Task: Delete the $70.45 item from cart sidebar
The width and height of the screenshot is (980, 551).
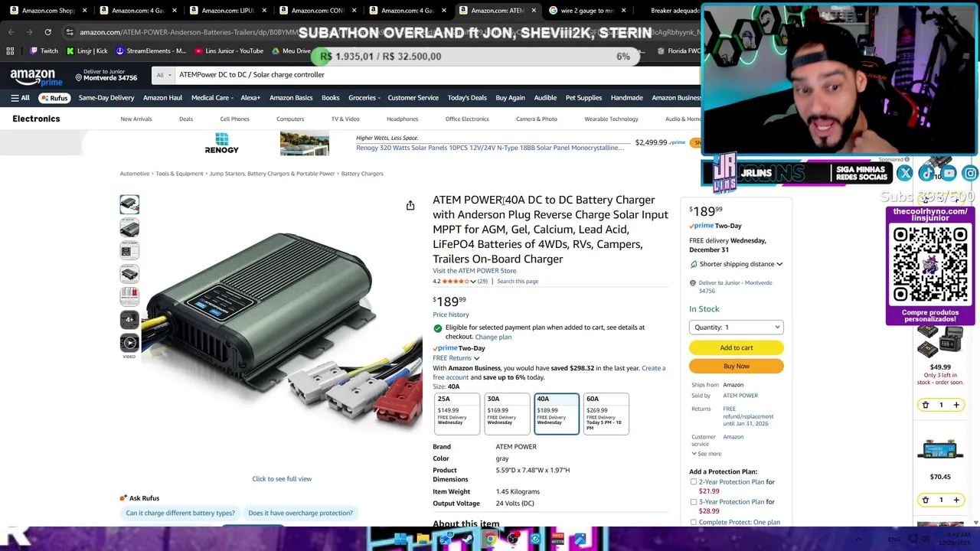Action: click(x=925, y=500)
